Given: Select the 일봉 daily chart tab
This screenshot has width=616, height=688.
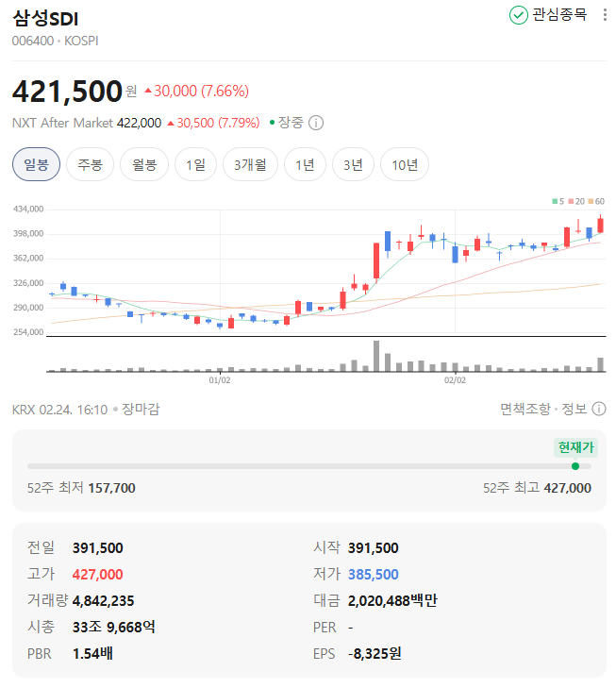Looking at the screenshot, I should (x=36, y=164).
